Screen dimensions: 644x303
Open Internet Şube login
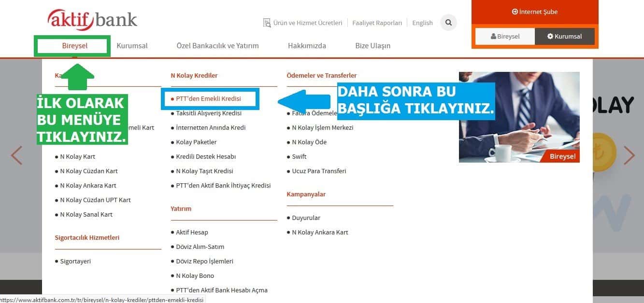point(534,12)
